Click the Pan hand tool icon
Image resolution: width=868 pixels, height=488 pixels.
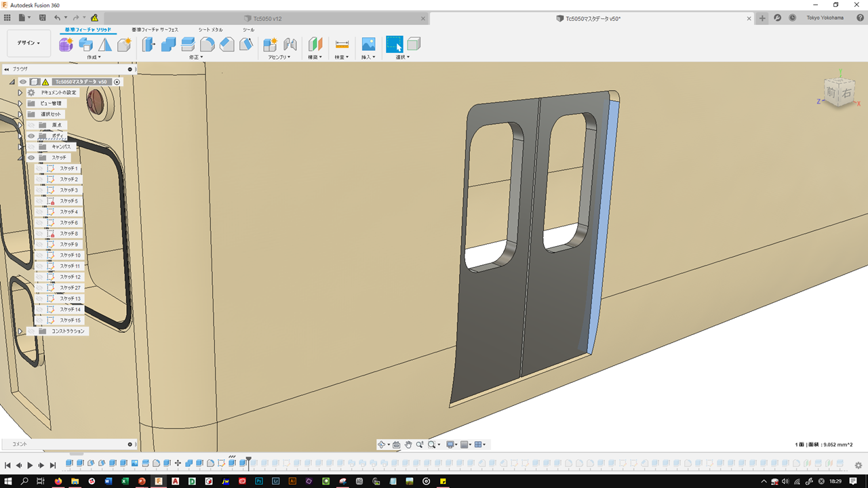[x=408, y=445]
